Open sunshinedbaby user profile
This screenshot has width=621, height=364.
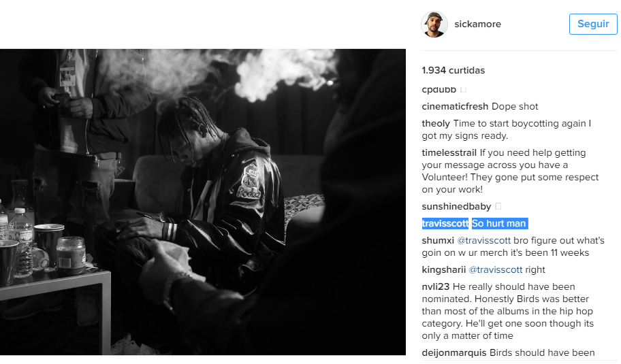456,207
